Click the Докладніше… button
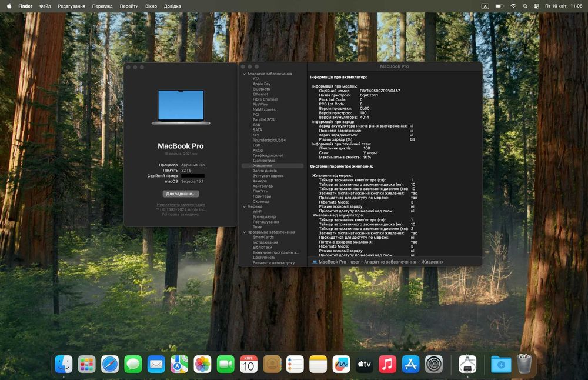This screenshot has height=380, width=588. point(181,194)
